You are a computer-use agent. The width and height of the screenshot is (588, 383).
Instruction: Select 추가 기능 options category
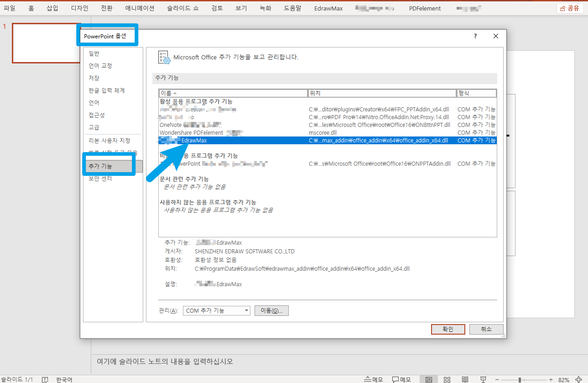point(112,166)
